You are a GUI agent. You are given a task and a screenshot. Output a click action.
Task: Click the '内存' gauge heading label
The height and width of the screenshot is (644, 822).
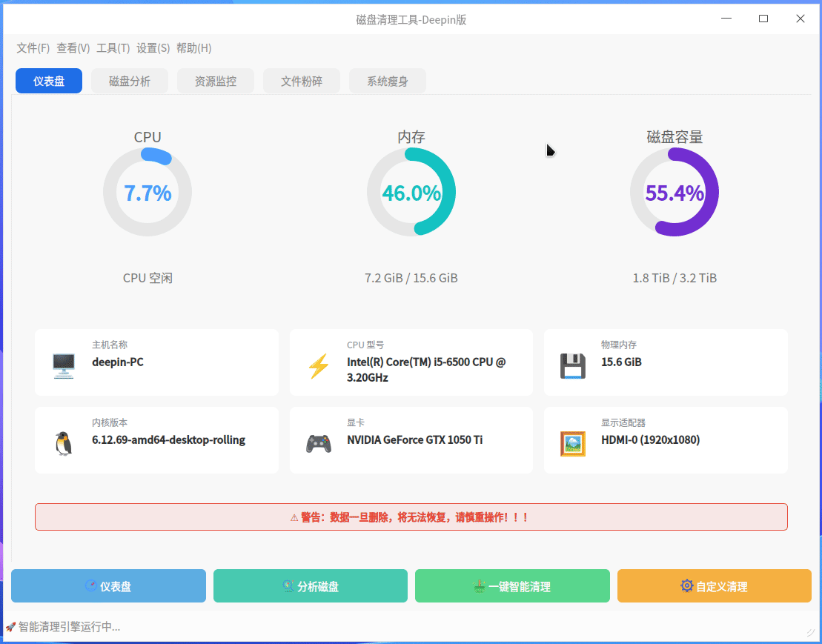click(411, 137)
